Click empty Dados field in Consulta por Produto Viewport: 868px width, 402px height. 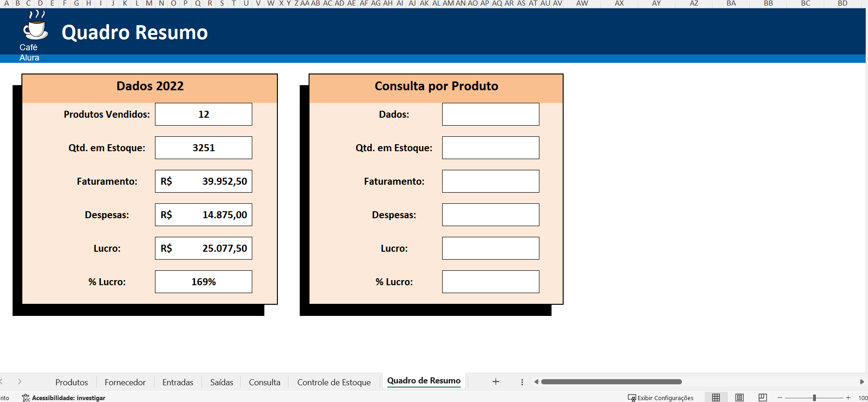click(491, 114)
